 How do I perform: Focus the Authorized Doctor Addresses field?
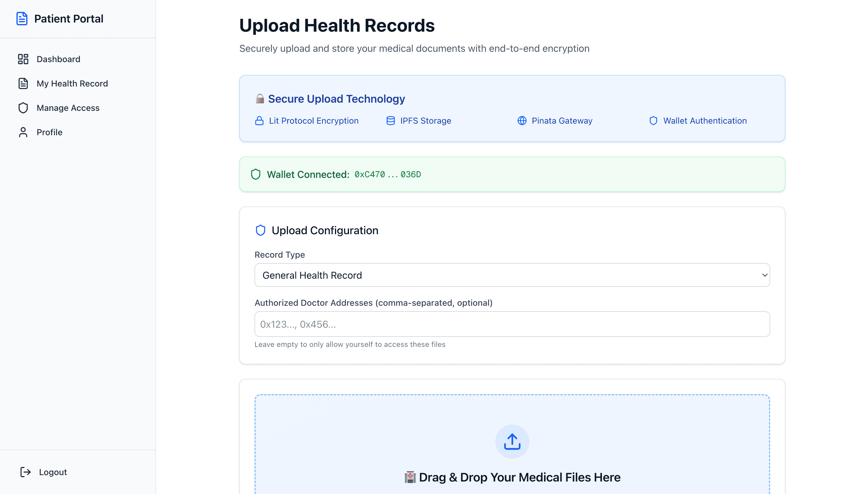[x=512, y=324]
